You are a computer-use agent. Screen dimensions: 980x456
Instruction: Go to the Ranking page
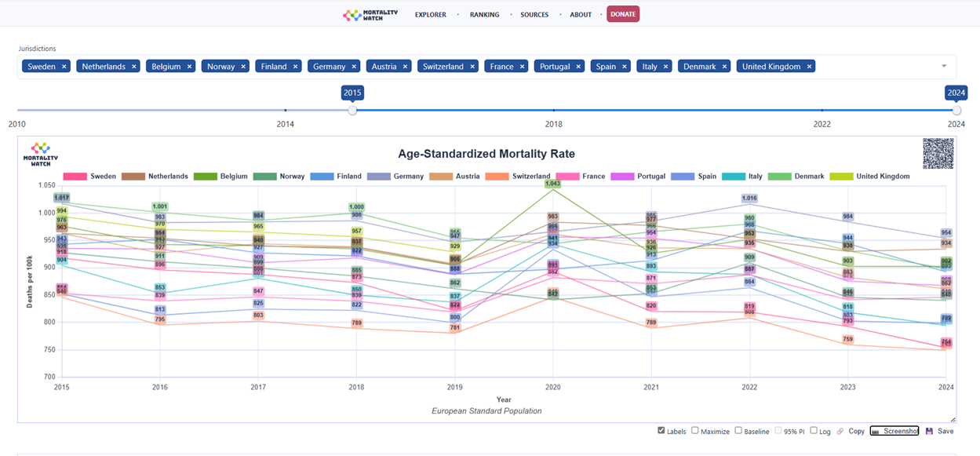(x=484, y=14)
